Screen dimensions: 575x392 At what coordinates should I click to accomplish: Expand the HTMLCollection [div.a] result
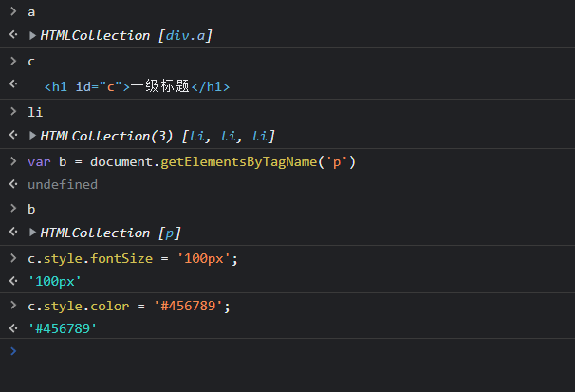(34, 35)
